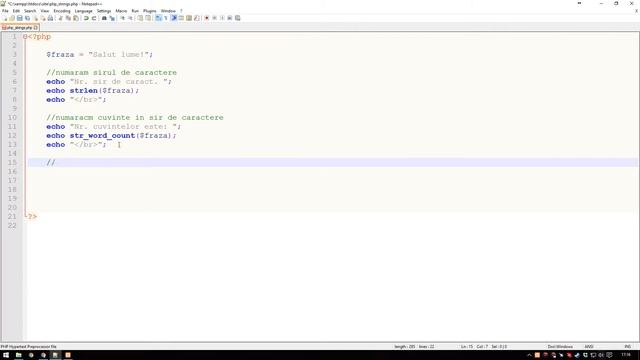Image resolution: width=640 pixels, height=360 pixels.
Task: Click the Zoom In toolbar icon
Action: click(122, 18)
